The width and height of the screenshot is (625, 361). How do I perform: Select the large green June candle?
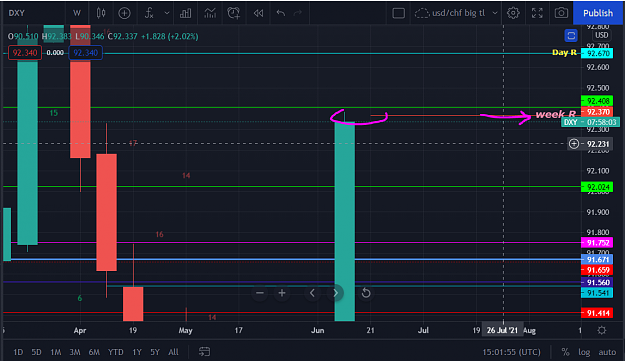pyautogui.click(x=344, y=221)
